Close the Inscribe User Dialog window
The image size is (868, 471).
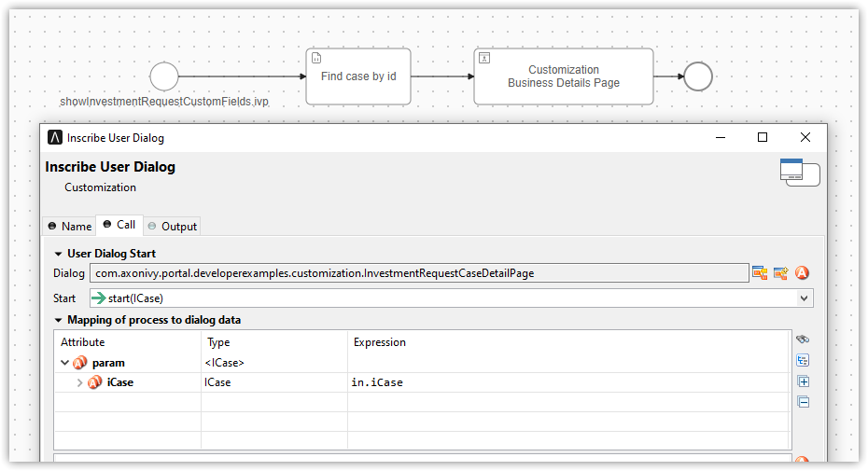click(805, 137)
